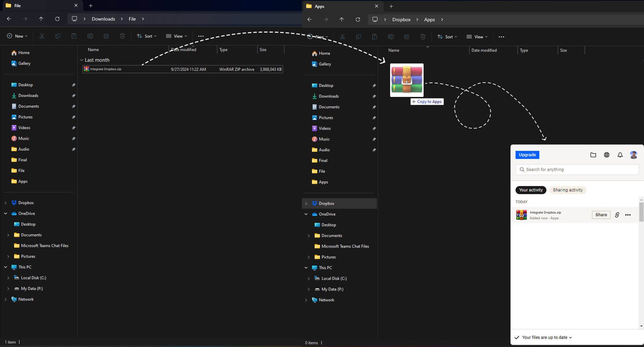Viewport: 644px width, 347px height.
Task: Copy link for Integrate Dropbox.zip
Action: 617,215
